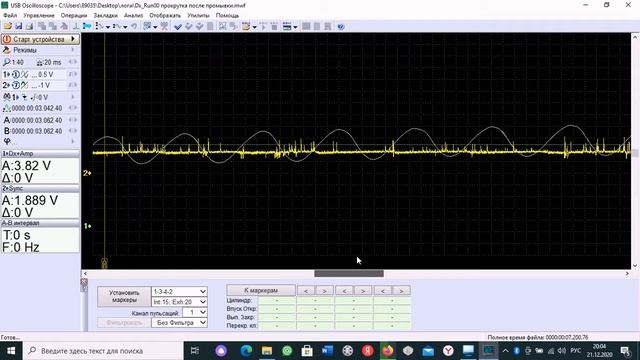Toggle the trigger edge icon near 0 V

[x=32, y=97]
